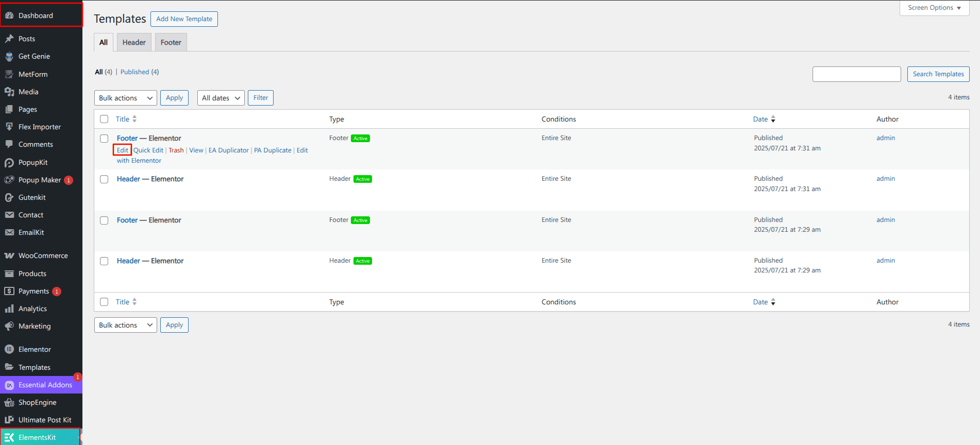Filter by Published (4) status
The image size is (980, 445).
140,72
